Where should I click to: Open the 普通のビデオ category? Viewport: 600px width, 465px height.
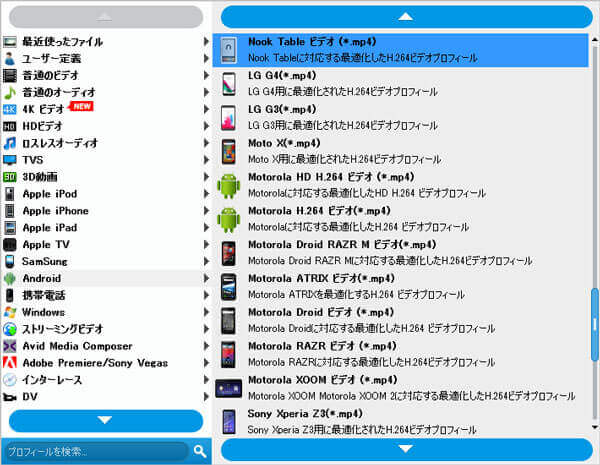pos(106,75)
